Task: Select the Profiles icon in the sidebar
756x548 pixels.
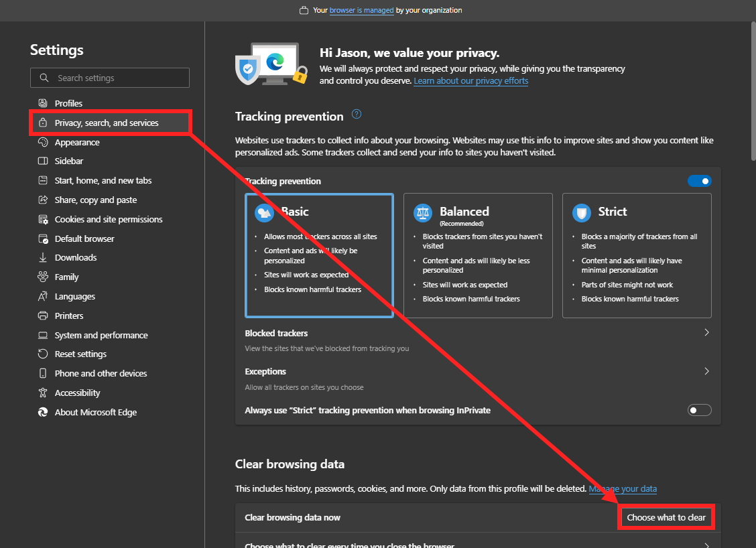Action: [42, 102]
